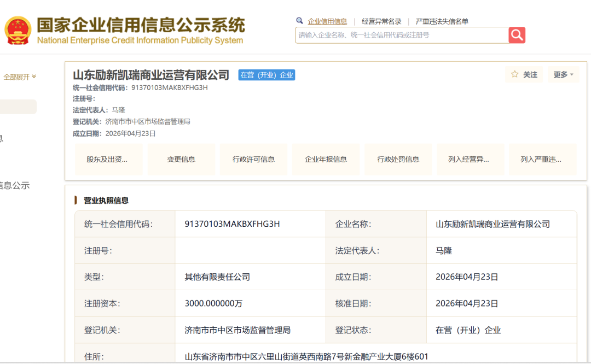Open the 列入严重违法 section
This screenshot has height=364, width=591.
tap(541, 160)
